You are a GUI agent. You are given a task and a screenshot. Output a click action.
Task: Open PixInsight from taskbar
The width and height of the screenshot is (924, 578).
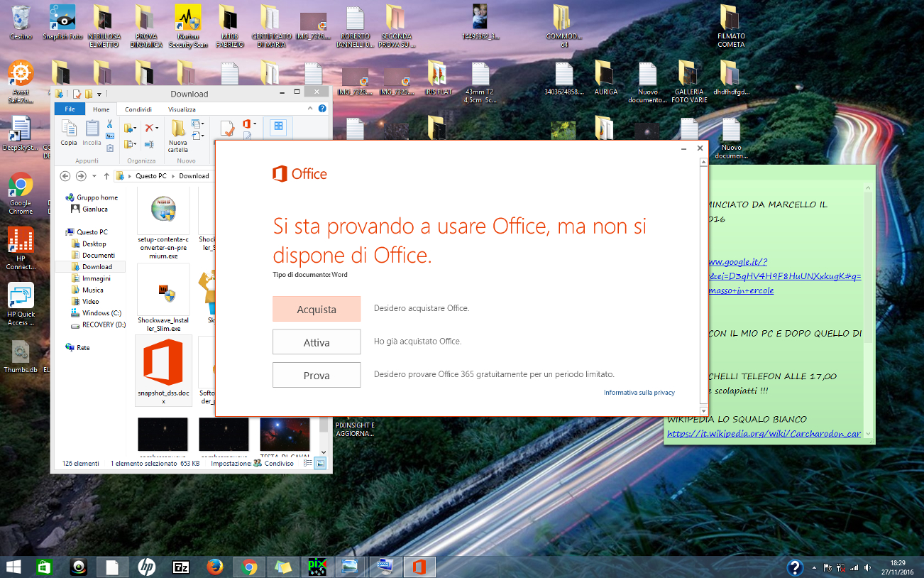pos(317,567)
